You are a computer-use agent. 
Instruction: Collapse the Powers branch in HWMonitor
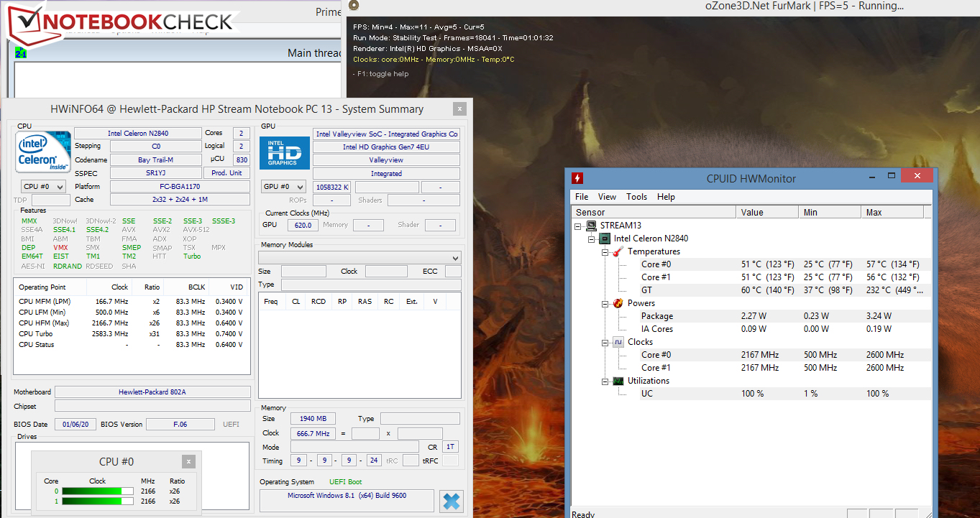605,303
